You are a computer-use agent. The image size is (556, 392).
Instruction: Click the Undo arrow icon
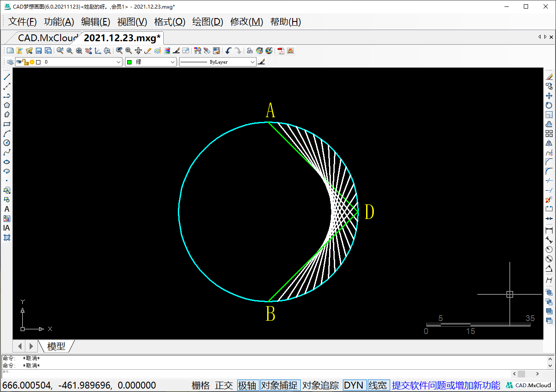228,51
